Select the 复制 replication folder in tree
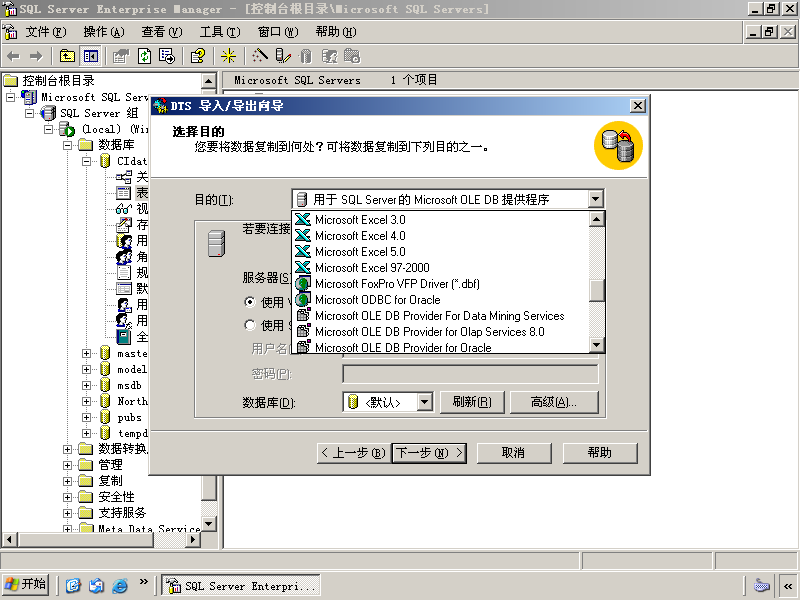The width and height of the screenshot is (800, 600). (110, 481)
